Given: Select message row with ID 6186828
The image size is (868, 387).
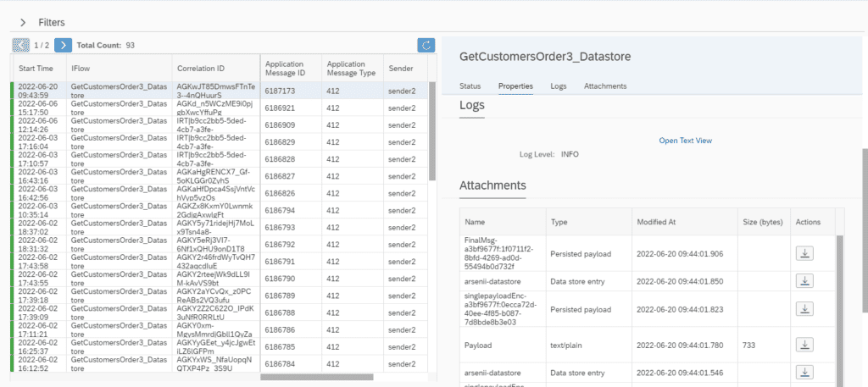Looking at the screenshot, I should (220, 159).
